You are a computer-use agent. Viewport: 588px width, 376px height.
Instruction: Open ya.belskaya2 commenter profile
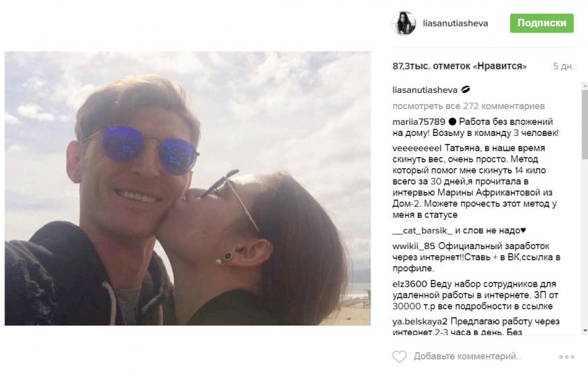[420, 322]
